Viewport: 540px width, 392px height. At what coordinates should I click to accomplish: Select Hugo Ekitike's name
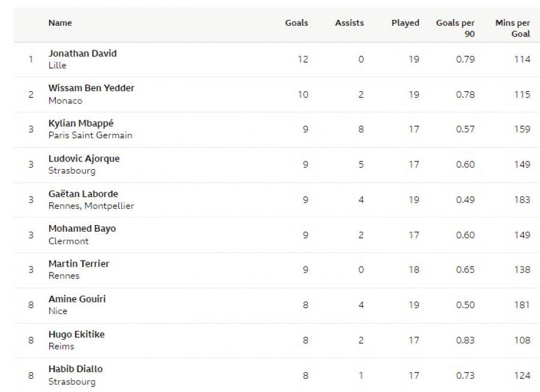coord(76,334)
